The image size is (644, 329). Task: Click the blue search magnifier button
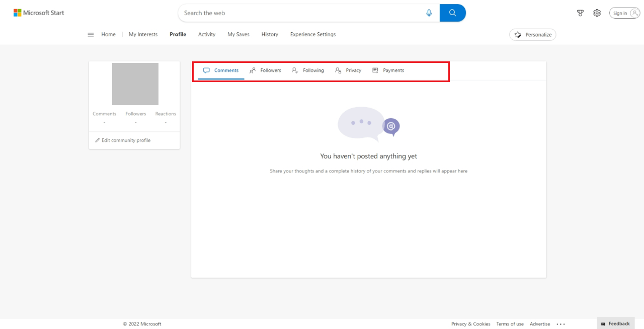(452, 13)
